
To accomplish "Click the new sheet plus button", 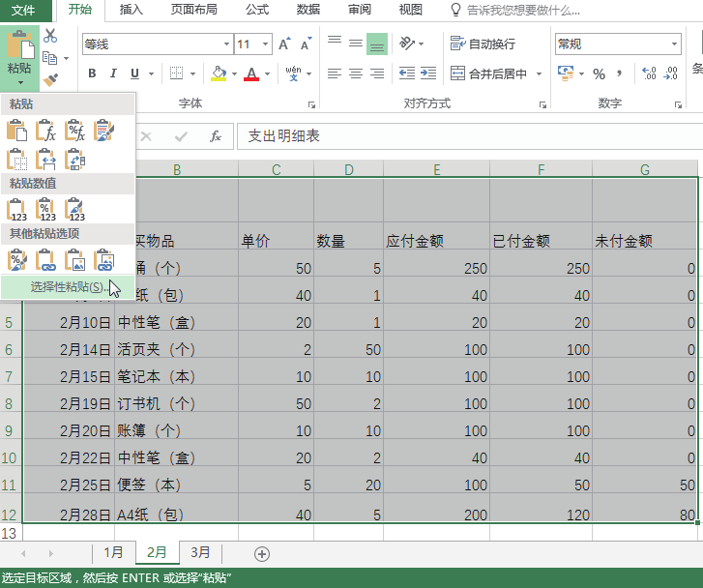I will pos(262,554).
